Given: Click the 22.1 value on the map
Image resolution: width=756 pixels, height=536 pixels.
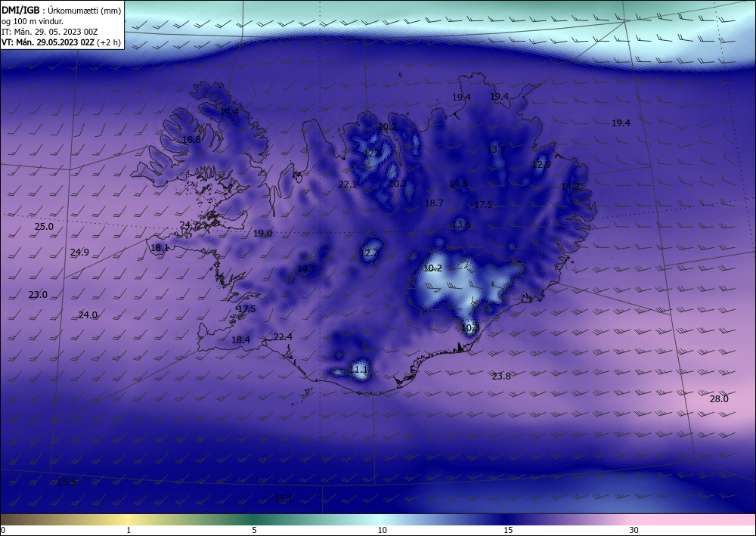Looking at the screenshot, I should 348,184.
